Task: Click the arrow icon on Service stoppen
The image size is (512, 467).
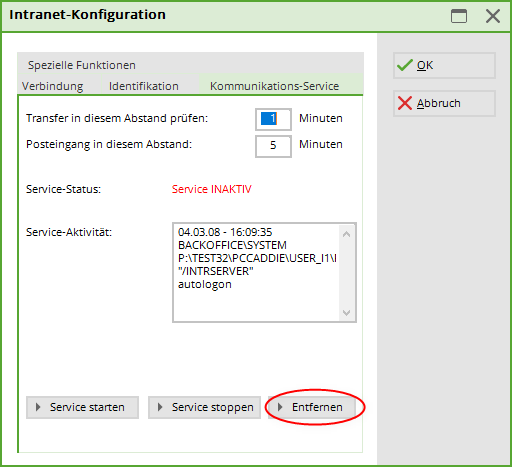Action: click(x=160, y=407)
